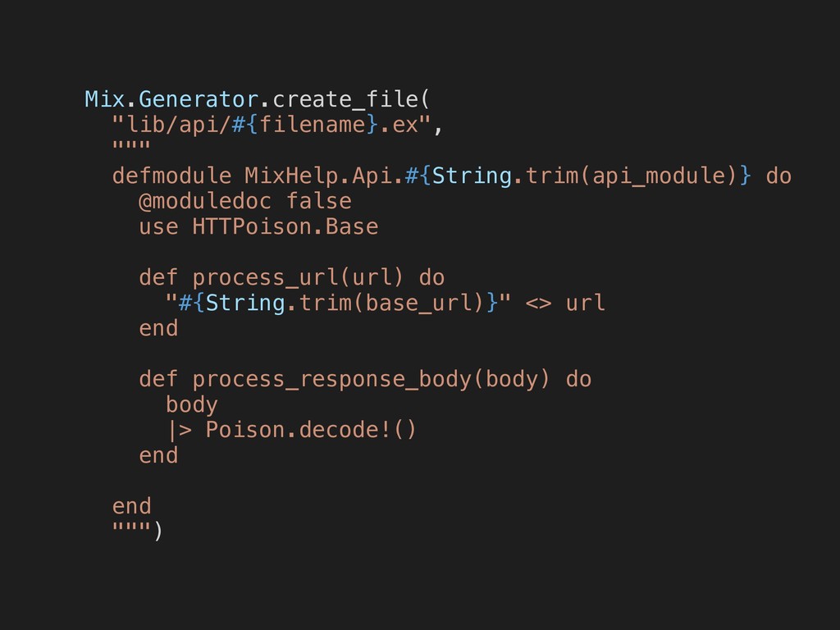Click the closing triple-quote with parenthesis

click(137, 531)
